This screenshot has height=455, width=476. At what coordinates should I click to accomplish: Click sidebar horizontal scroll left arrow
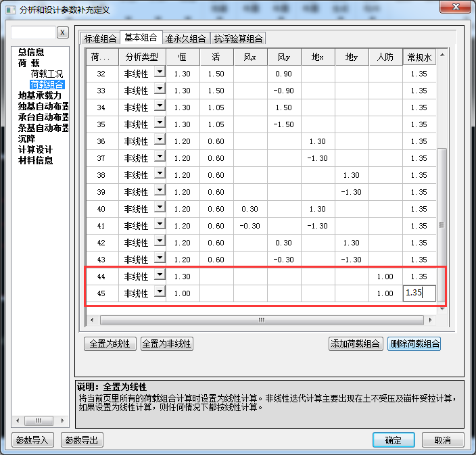pos(18,421)
